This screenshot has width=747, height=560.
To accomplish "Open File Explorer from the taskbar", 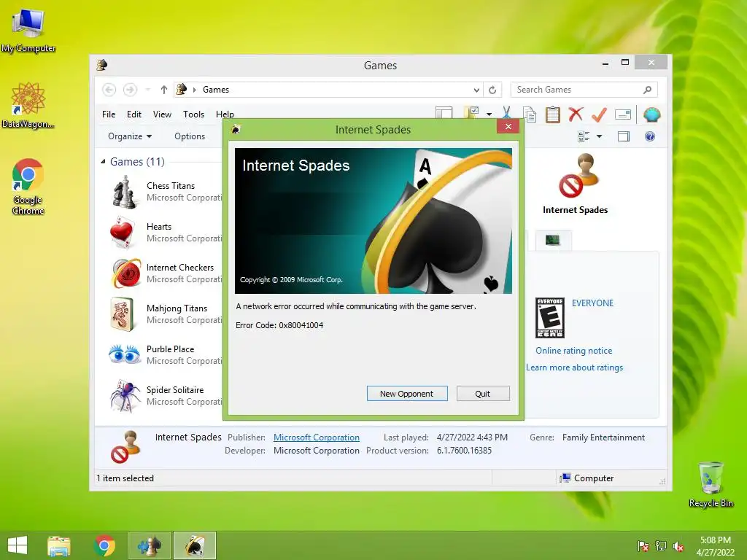I will (x=59, y=545).
